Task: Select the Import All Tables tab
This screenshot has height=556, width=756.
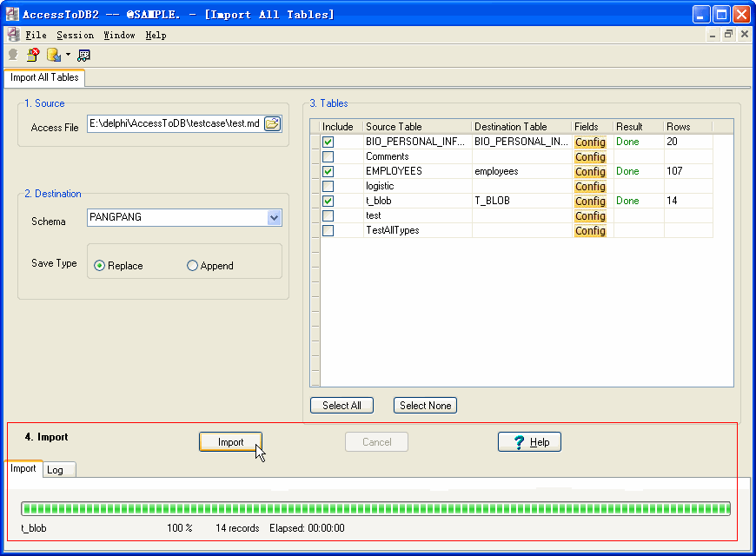Action: [44, 77]
